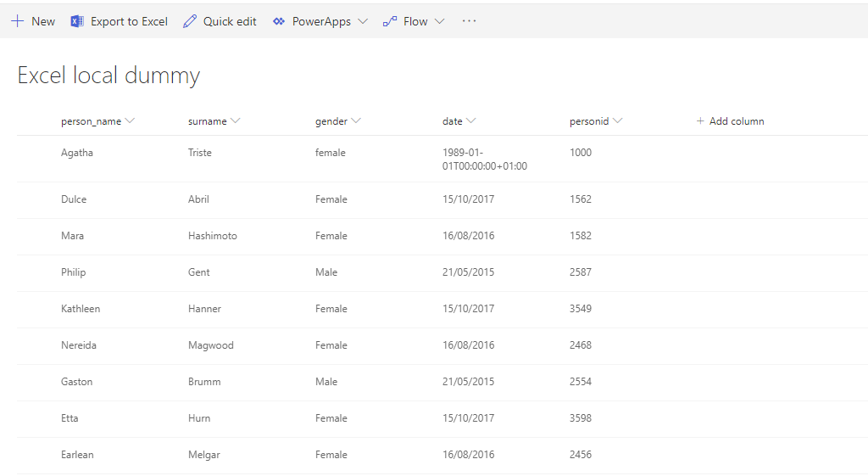Click the plus icon beside Add column

coord(700,121)
